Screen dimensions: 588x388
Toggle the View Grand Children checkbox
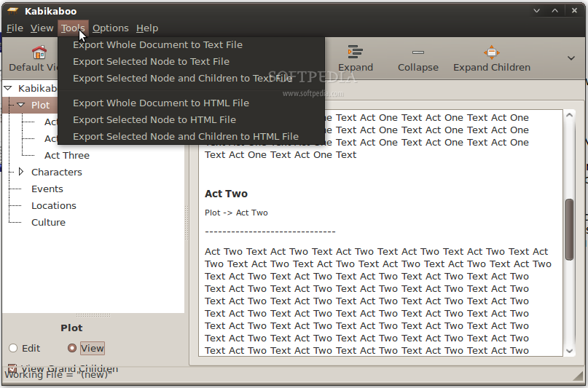tap(12, 368)
